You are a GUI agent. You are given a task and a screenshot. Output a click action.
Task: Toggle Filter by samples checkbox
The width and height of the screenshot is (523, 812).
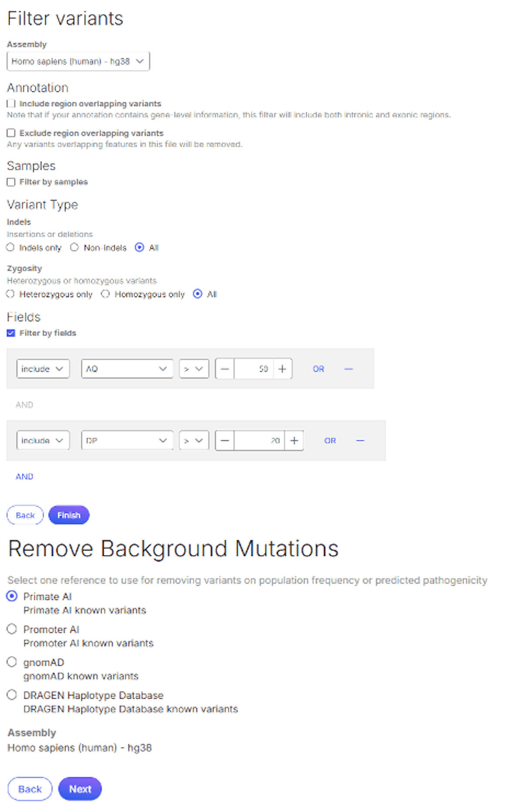click(11, 182)
